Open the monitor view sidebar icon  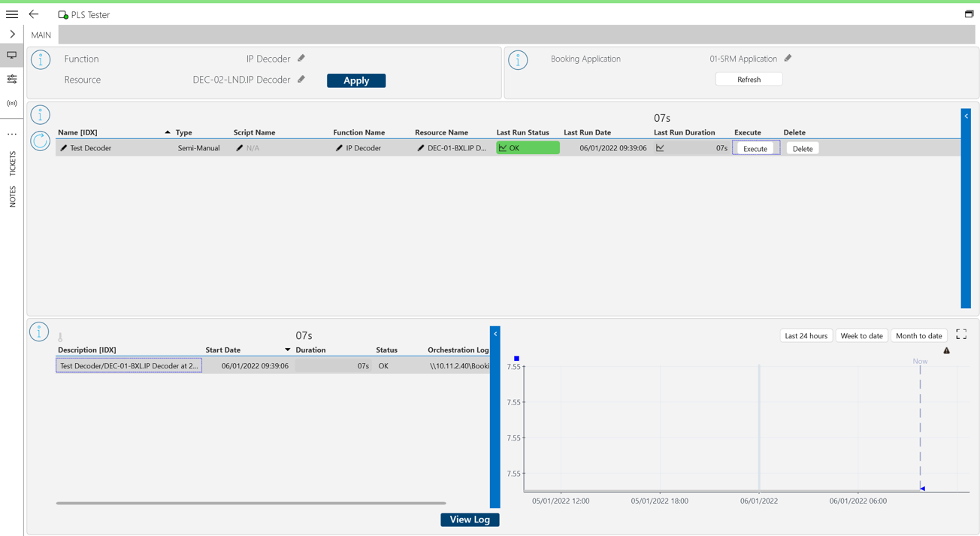[12, 55]
